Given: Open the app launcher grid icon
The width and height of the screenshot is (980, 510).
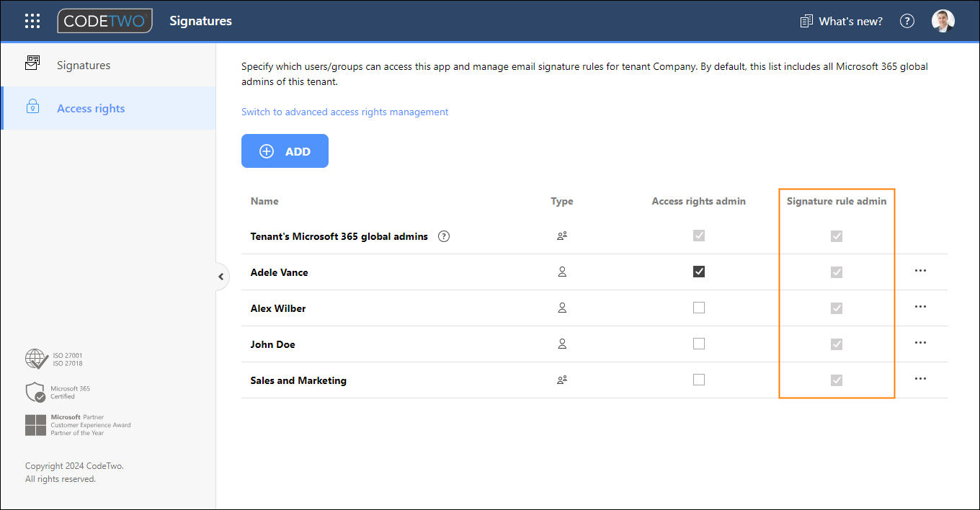Looking at the screenshot, I should click(x=32, y=21).
